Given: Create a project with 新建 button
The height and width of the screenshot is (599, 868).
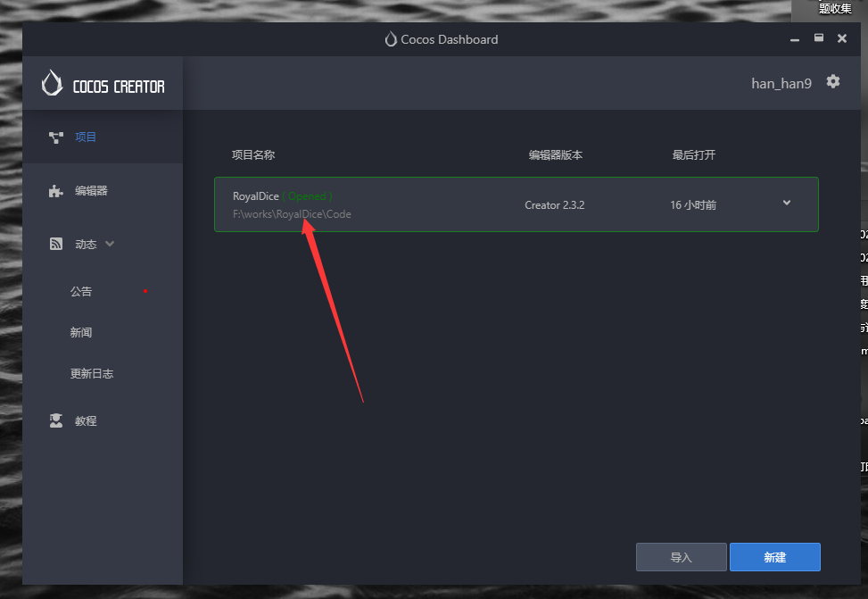Looking at the screenshot, I should tap(775, 557).
